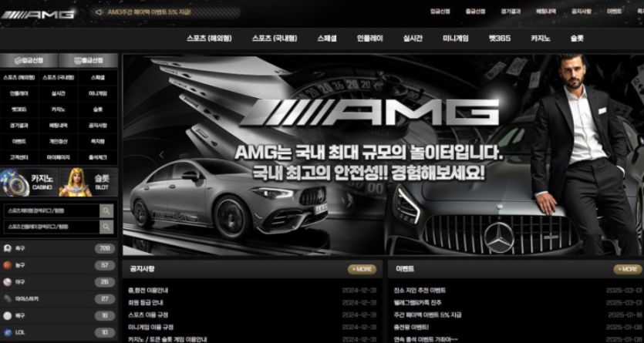Open the 카지노 CASINO roulette banner
This screenshot has height=343, width=644.
(x=29, y=182)
